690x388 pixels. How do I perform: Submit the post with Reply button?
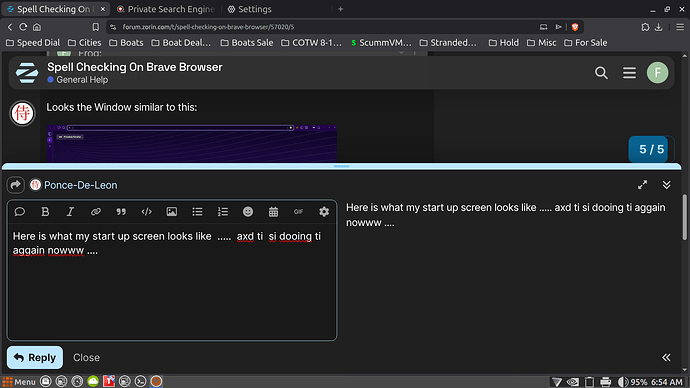pyautogui.click(x=35, y=358)
